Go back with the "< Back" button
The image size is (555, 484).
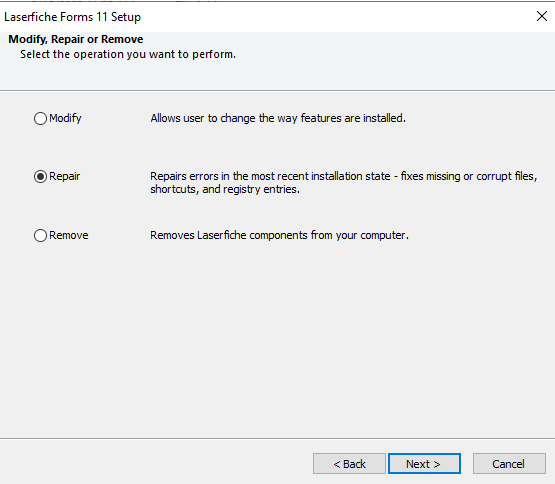pyautogui.click(x=349, y=463)
